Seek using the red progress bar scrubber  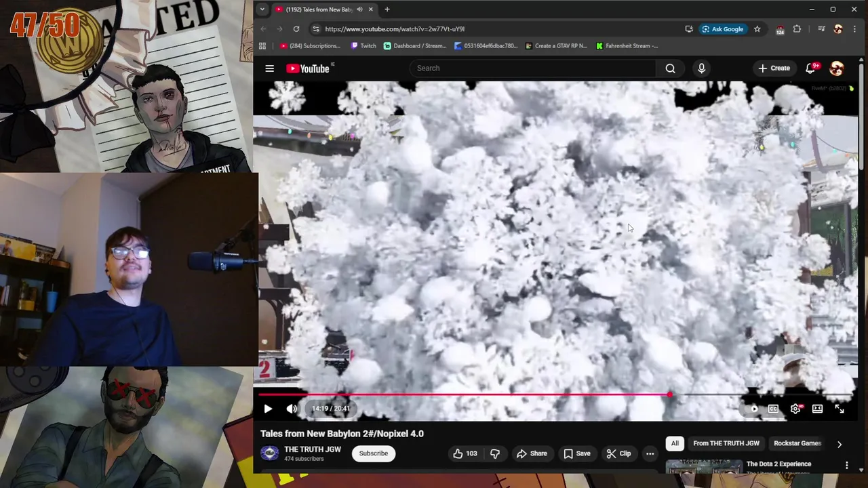coord(670,394)
